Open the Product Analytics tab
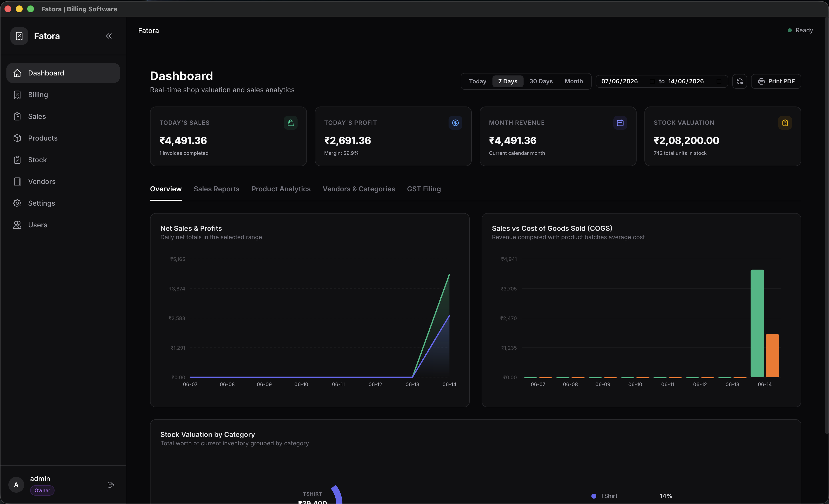Image resolution: width=829 pixels, height=504 pixels. 281,189
